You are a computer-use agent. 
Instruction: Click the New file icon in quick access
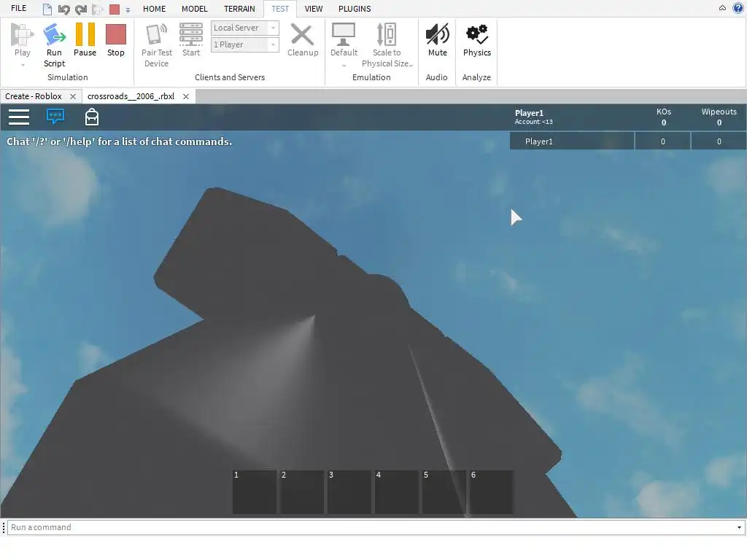47,9
